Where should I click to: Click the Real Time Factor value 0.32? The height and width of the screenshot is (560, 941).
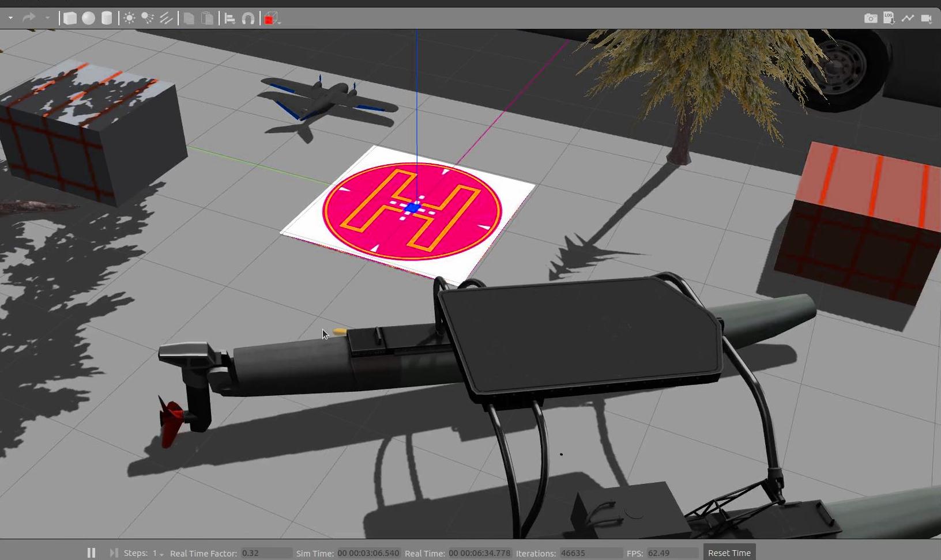click(x=266, y=553)
